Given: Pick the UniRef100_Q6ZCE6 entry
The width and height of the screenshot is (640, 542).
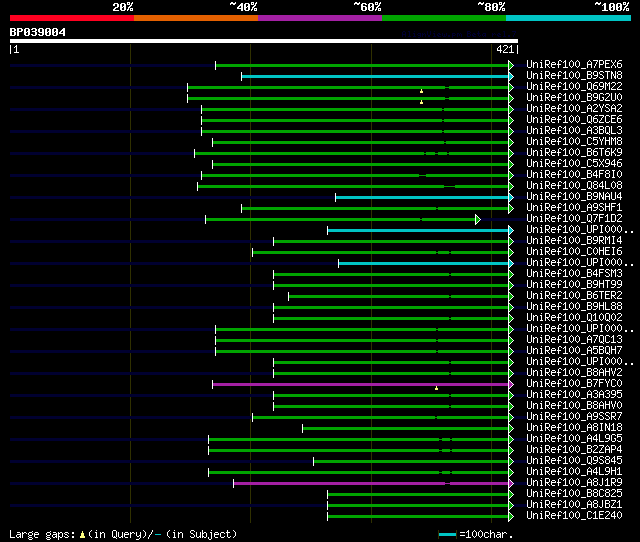Looking at the screenshot, I should (x=574, y=120).
